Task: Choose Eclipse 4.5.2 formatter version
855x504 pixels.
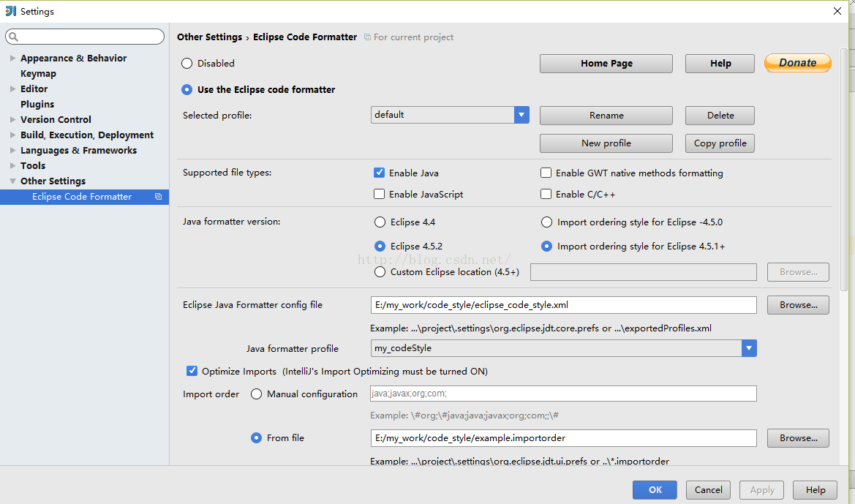Action: (380, 246)
